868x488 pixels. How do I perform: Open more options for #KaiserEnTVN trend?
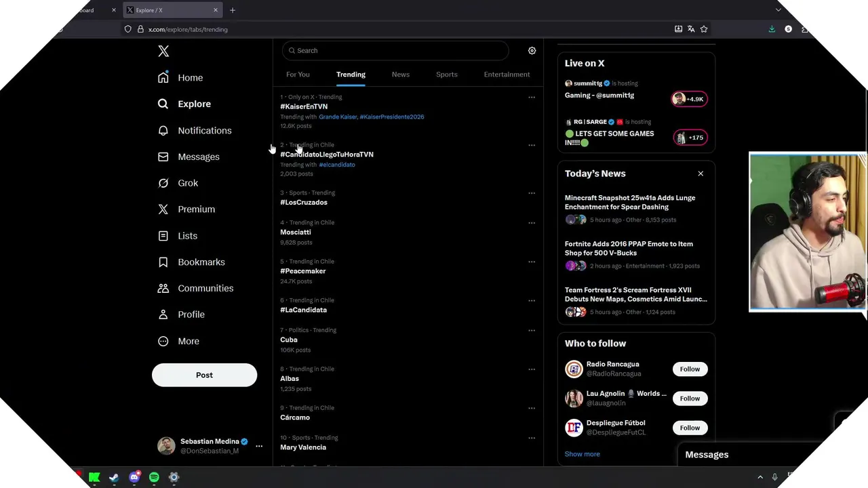coord(532,98)
